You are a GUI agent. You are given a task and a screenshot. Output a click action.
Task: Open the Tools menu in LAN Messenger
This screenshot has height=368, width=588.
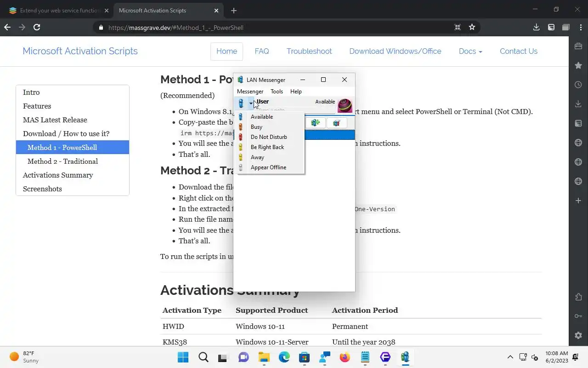click(x=277, y=92)
